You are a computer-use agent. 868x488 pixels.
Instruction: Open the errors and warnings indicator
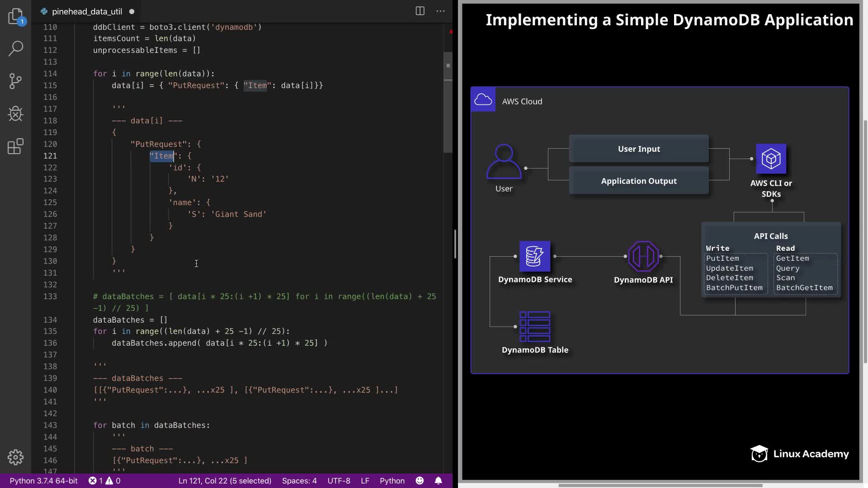(104, 481)
